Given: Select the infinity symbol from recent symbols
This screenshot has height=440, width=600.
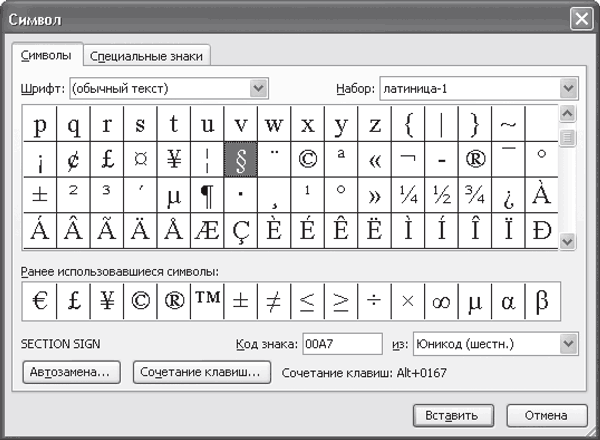Looking at the screenshot, I should click(x=440, y=300).
